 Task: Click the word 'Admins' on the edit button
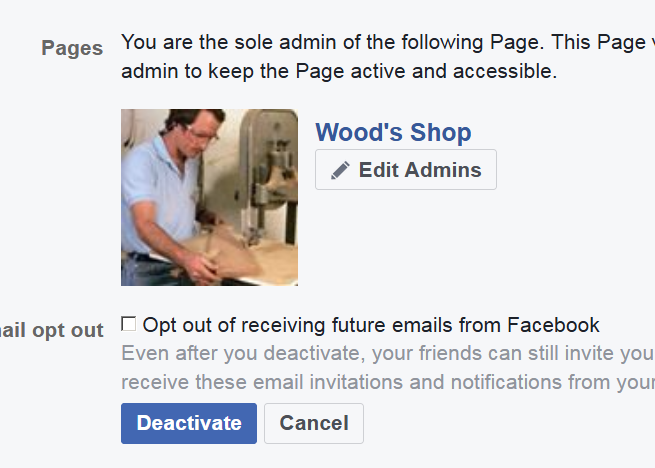(444, 170)
